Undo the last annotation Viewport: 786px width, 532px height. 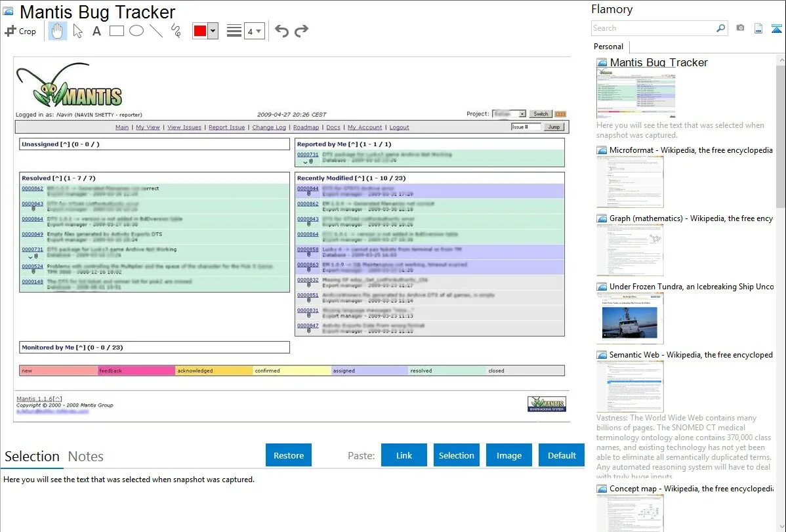tap(281, 31)
